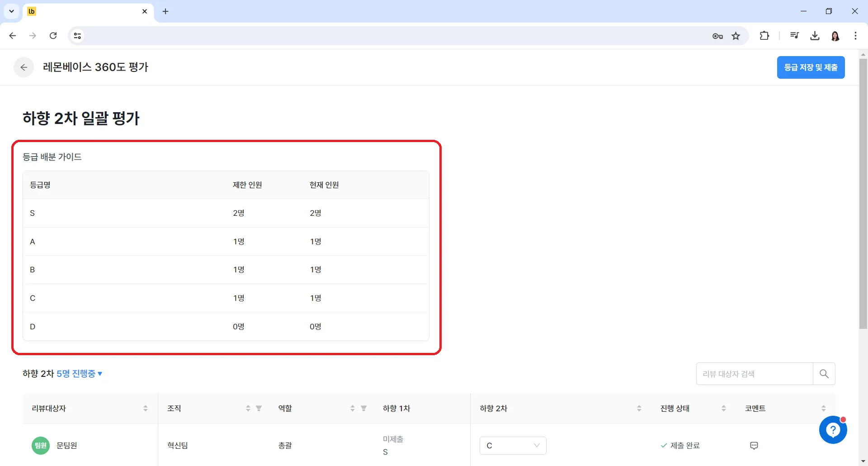Click 등급 저장 및 제출 button
The width and height of the screenshot is (868, 466).
pos(811,67)
